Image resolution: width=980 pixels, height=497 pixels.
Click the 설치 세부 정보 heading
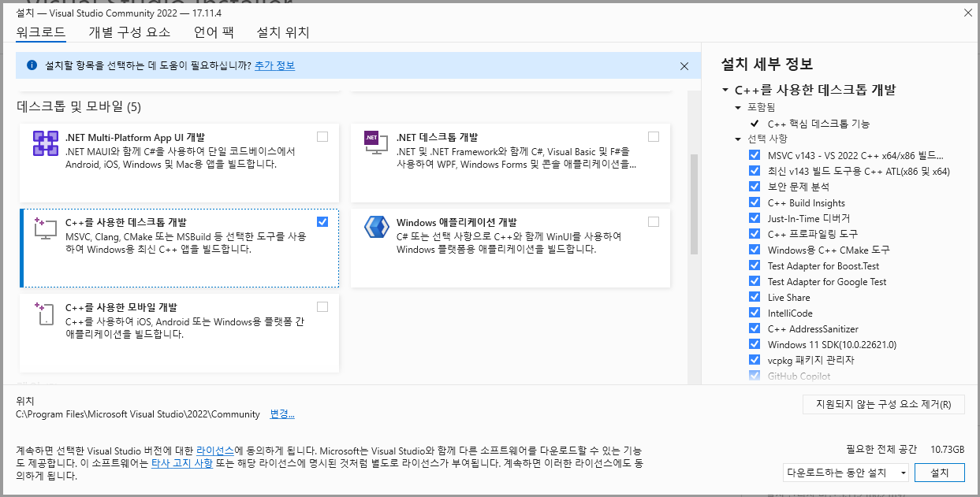pos(767,65)
